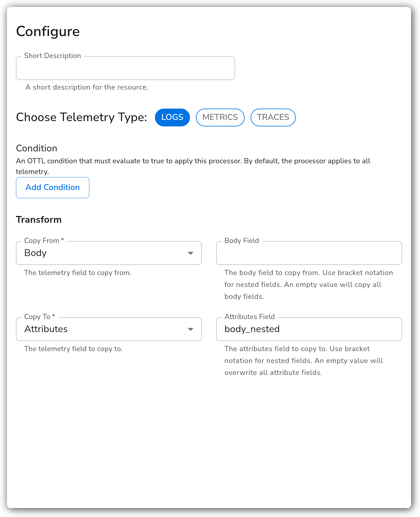Viewport: 420px width, 517px height.
Task: Select the TRACES telemetry type
Action: coord(273,117)
